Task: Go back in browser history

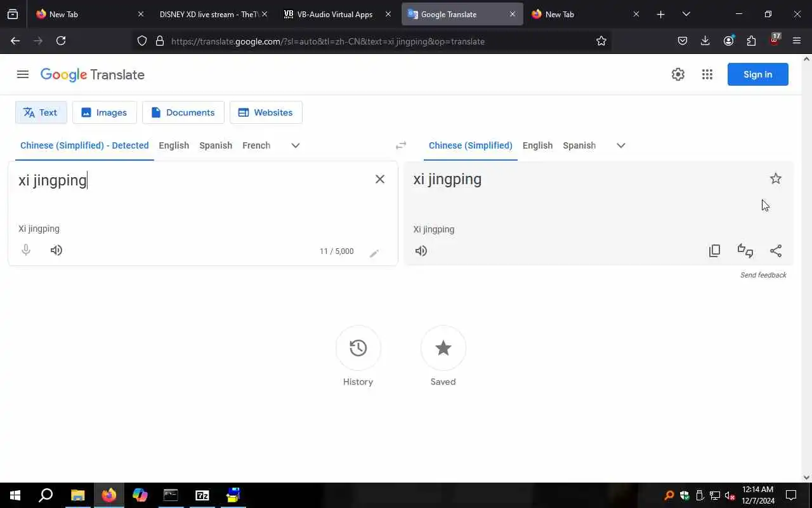Action: 15,41
